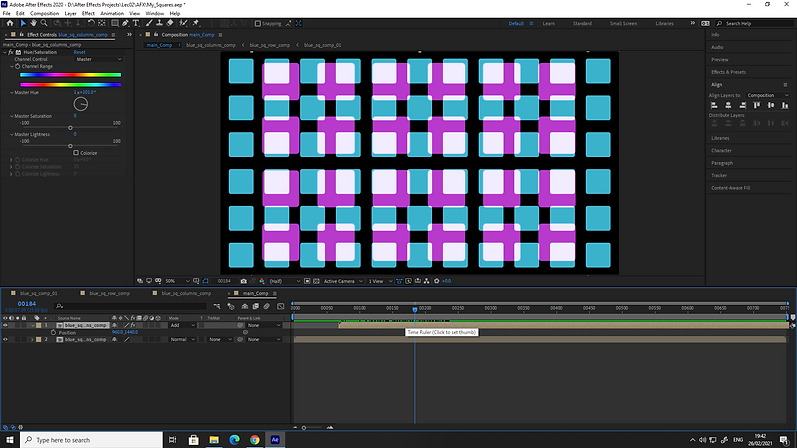This screenshot has width=797, height=448.
Task: Open the Graph Editor icon
Action: pos(281,306)
